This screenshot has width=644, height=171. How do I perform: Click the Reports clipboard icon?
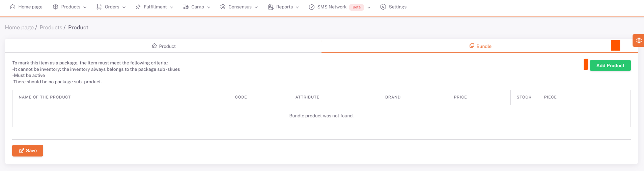(x=271, y=7)
